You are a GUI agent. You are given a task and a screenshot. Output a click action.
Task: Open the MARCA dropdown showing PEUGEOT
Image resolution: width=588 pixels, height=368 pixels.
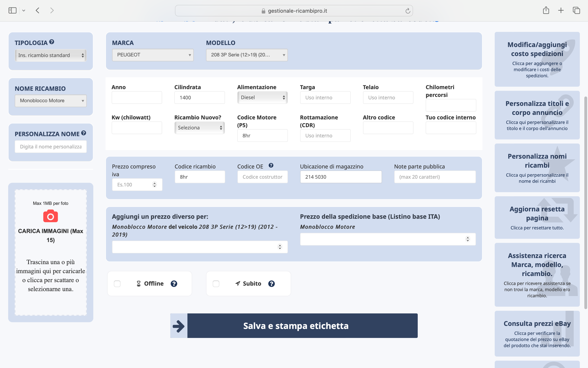click(x=153, y=55)
